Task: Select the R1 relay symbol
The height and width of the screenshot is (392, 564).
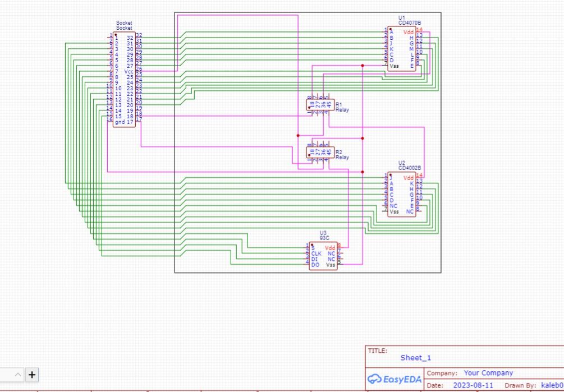Action: pos(319,104)
